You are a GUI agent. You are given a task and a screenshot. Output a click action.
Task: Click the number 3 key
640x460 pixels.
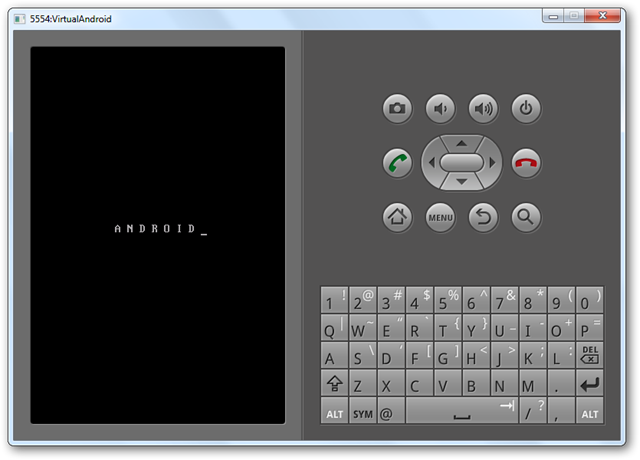point(391,299)
